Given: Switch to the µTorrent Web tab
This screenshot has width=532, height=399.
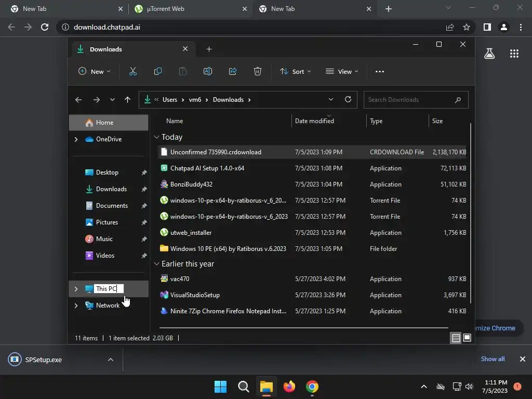Looking at the screenshot, I should click(190, 9).
